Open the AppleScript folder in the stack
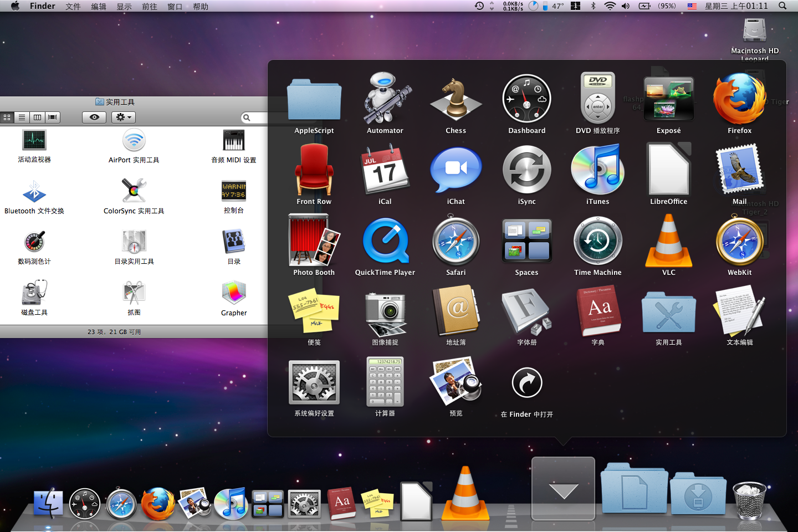 (x=314, y=100)
